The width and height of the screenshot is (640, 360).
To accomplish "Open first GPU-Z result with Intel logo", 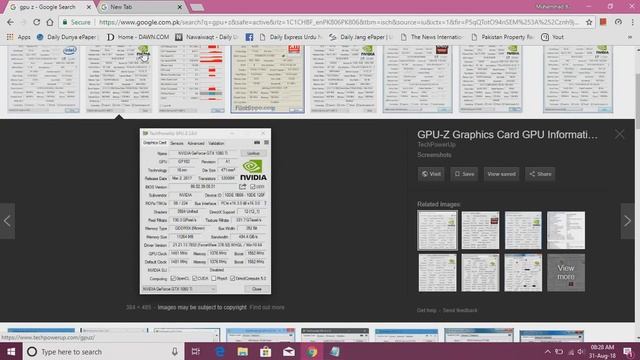I will coord(44,79).
